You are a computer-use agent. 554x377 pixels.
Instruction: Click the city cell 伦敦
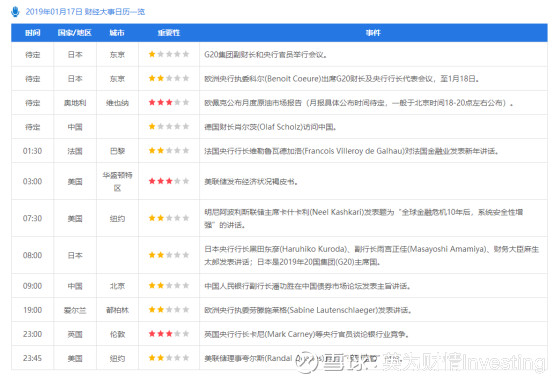117,334
